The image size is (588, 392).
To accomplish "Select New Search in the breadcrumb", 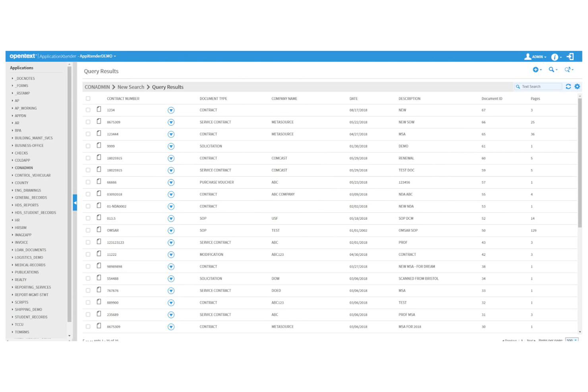I will (130, 87).
